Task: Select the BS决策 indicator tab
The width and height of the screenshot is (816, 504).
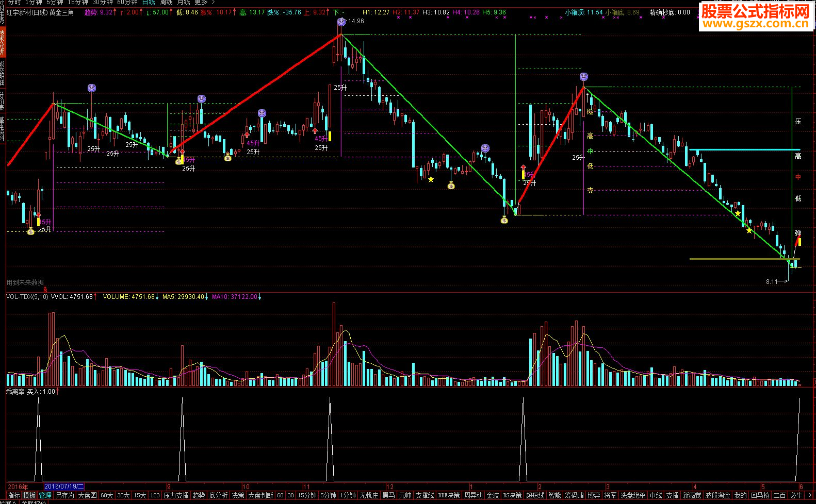Action: coord(513,495)
